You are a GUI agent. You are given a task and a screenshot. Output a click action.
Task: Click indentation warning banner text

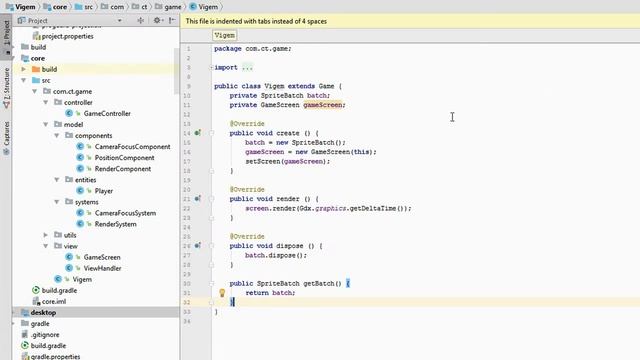256,21
